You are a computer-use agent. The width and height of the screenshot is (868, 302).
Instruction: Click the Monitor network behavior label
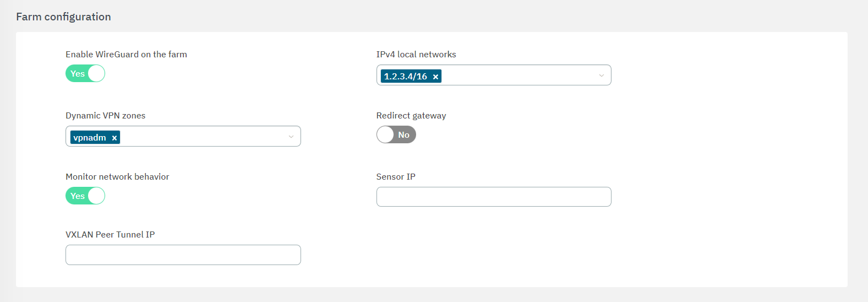coord(117,176)
